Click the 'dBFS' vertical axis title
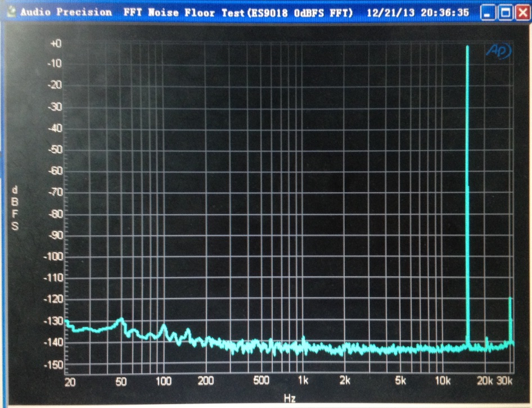The height and width of the screenshot is (408, 532). coord(15,208)
